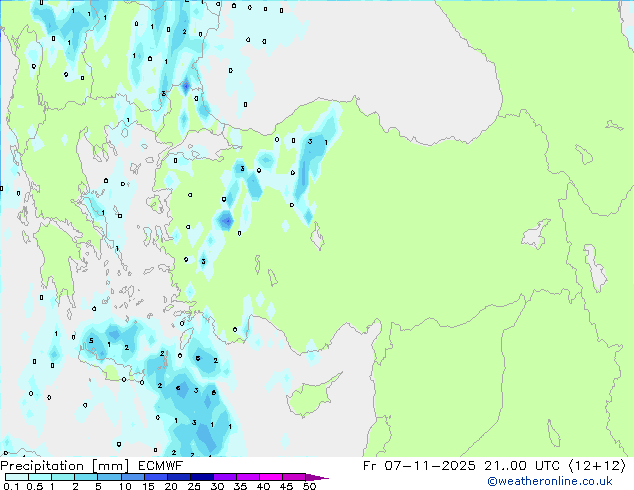Select the legend swatch between 2 and 5

pyautogui.click(x=86, y=477)
